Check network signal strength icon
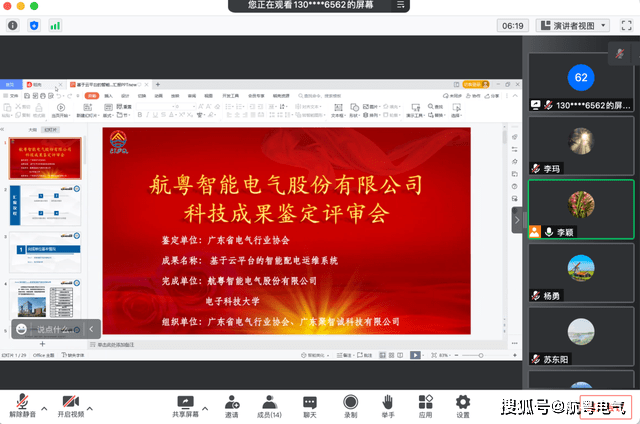640x424 pixels. 55,26
